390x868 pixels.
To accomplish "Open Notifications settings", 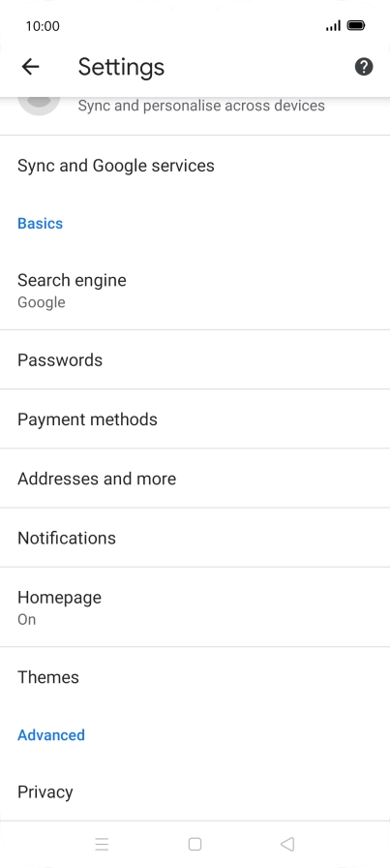I will (x=195, y=538).
